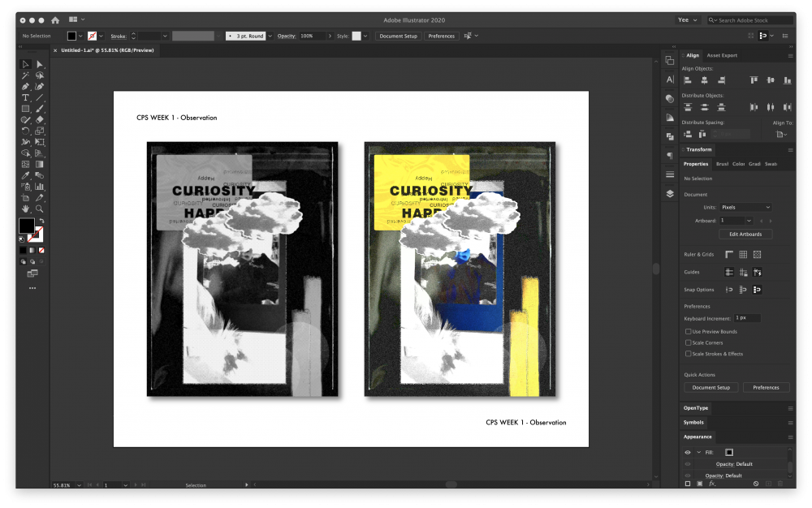812x508 pixels.
Task: Open the Align To dropdown
Action: pyautogui.click(x=781, y=134)
